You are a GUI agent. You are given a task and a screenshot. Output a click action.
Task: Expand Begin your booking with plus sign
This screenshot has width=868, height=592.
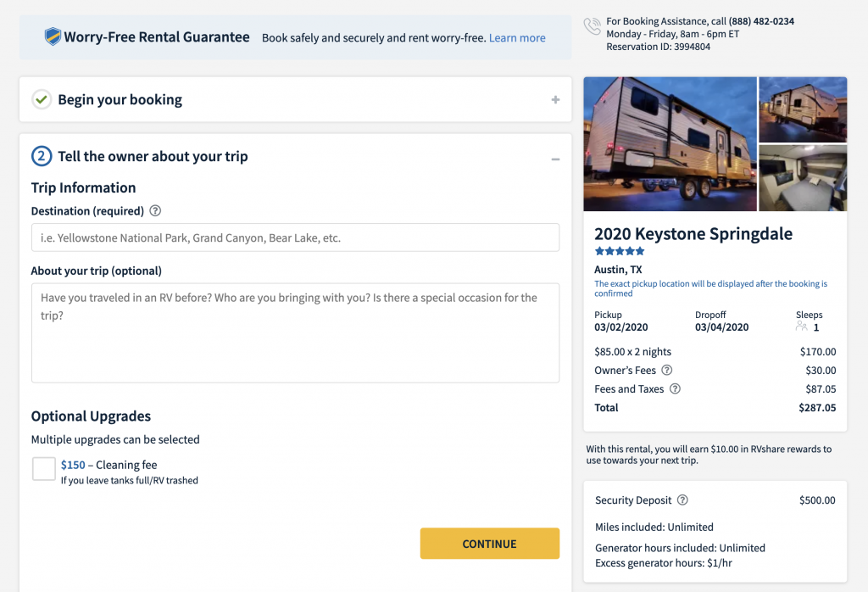pos(555,100)
